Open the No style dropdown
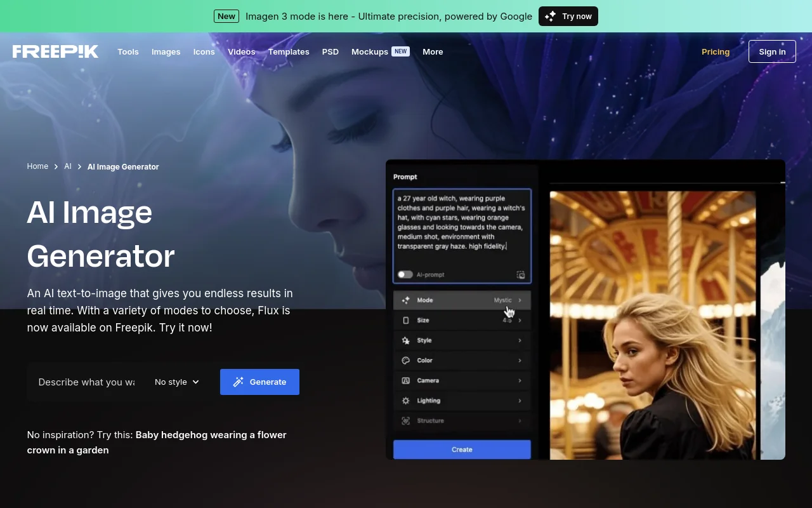The height and width of the screenshot is (508, 812). click(x=177, y=382)
